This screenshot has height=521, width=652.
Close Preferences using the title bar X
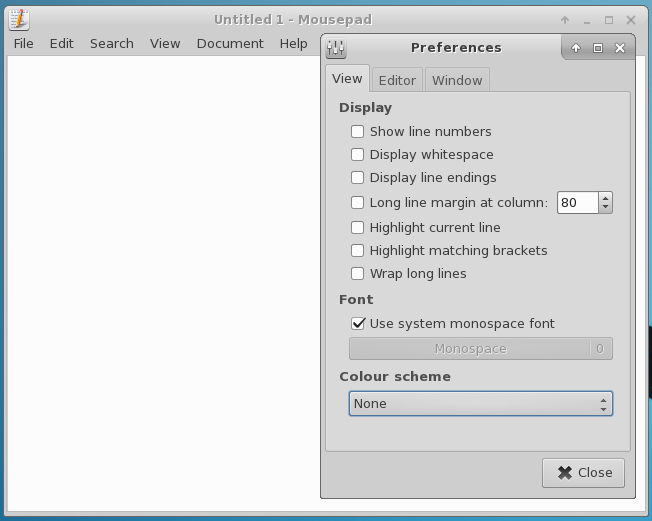click(620, 48)
